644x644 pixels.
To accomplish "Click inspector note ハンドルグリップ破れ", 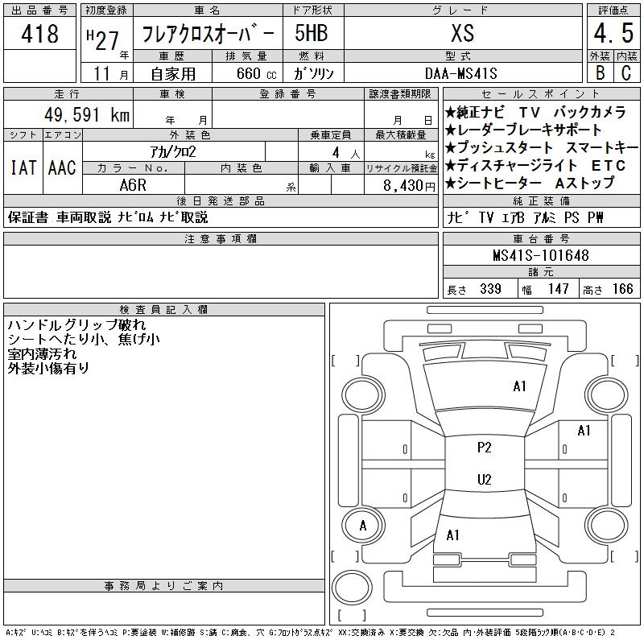I will pyautogui.click(x=76, y=325).
